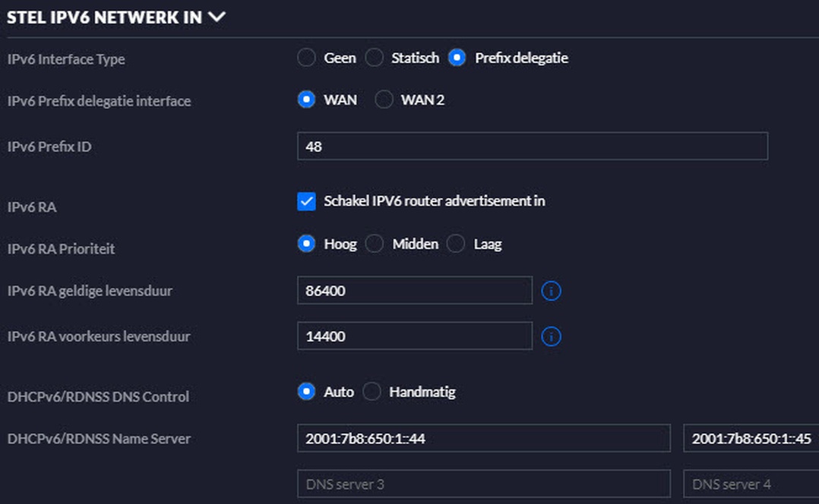
Task: Select Auto for DHCPv6/RDNSS DNS Control
Action: 306,391
